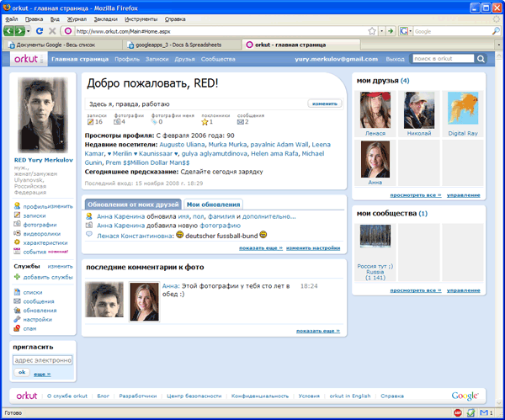The height and width of the screenshot is (420, 505).
Task: Click показать еще under photo comments
Action: [318, 331]
